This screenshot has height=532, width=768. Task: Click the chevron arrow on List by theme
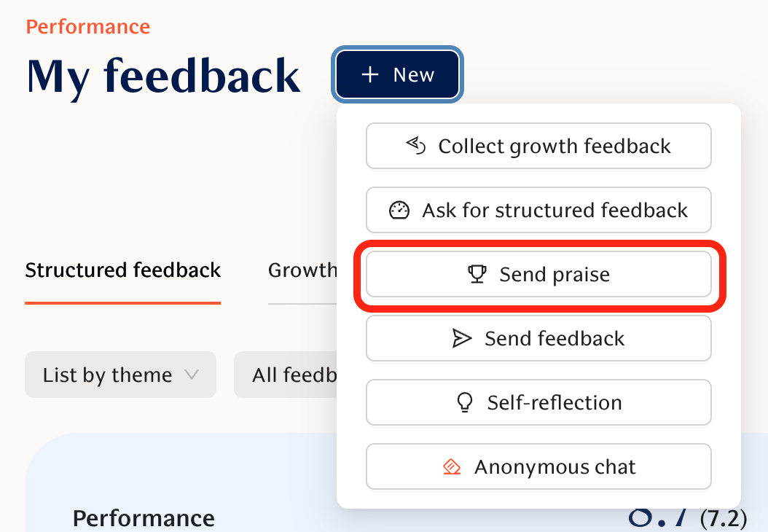click(x=192, y=375)
